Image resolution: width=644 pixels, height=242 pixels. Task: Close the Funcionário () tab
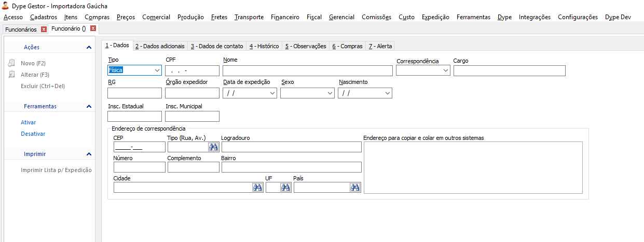92,29
